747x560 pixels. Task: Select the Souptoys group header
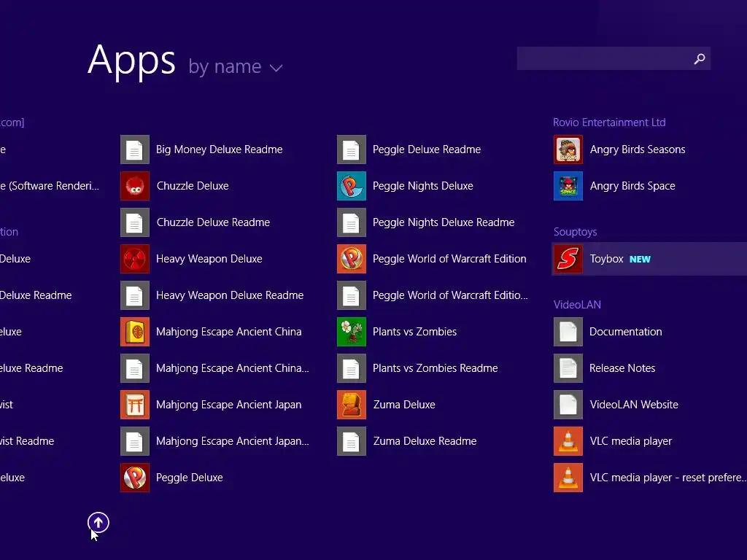[x=575, y=232]
